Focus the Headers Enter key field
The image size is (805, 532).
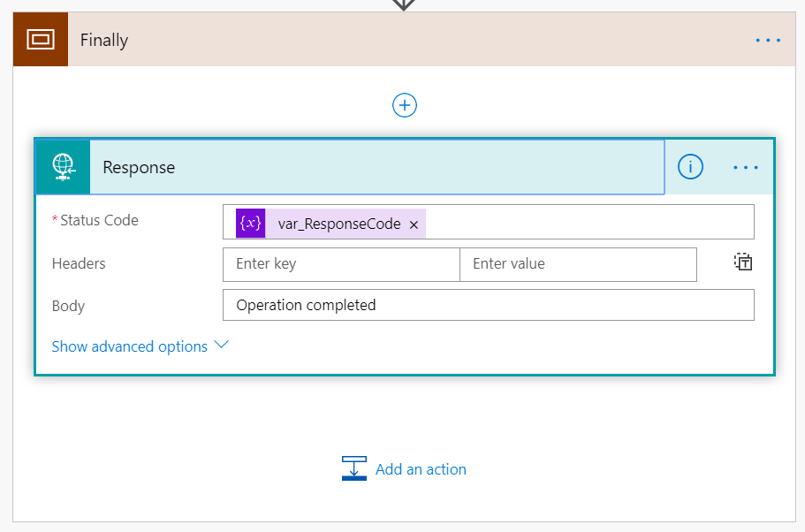point(341,264)
